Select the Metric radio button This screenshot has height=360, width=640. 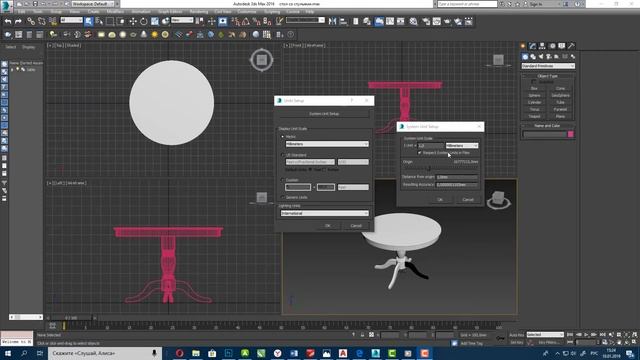[x=282, y=137]
